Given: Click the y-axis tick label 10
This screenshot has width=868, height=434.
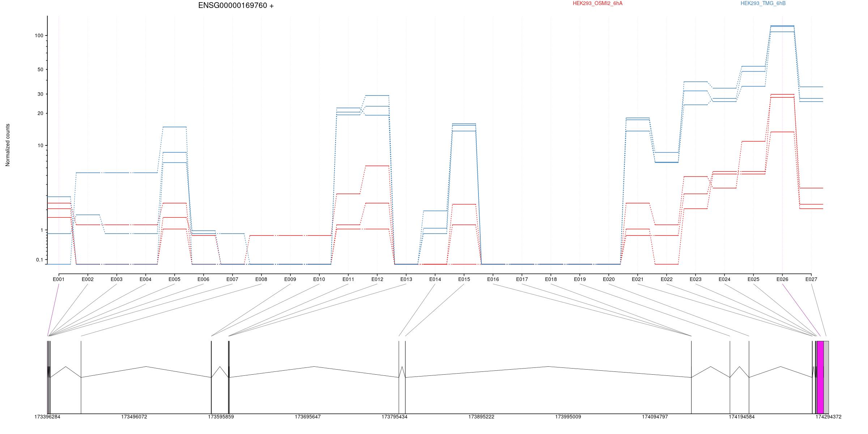Looking at the screenshot, I should coord(41,145).
